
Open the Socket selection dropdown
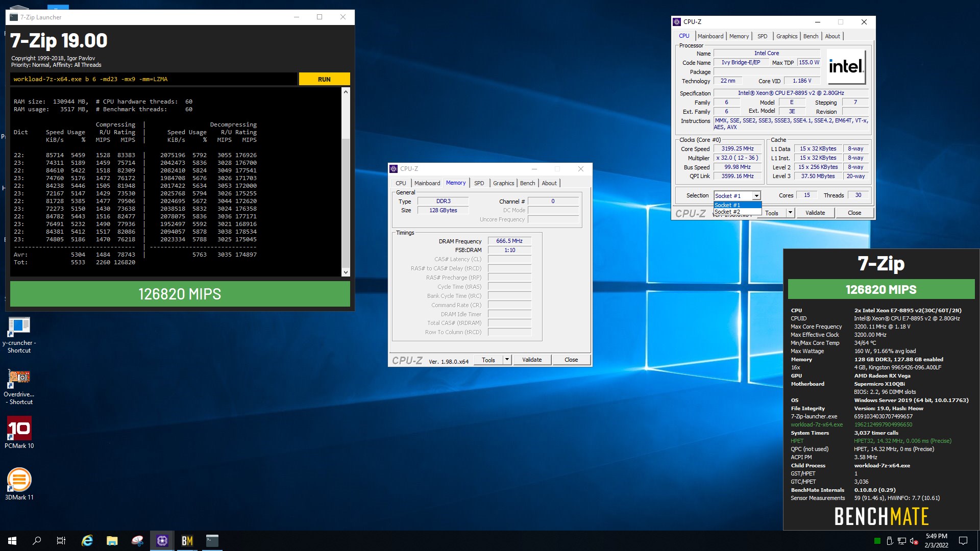click(x=756, y=195)
